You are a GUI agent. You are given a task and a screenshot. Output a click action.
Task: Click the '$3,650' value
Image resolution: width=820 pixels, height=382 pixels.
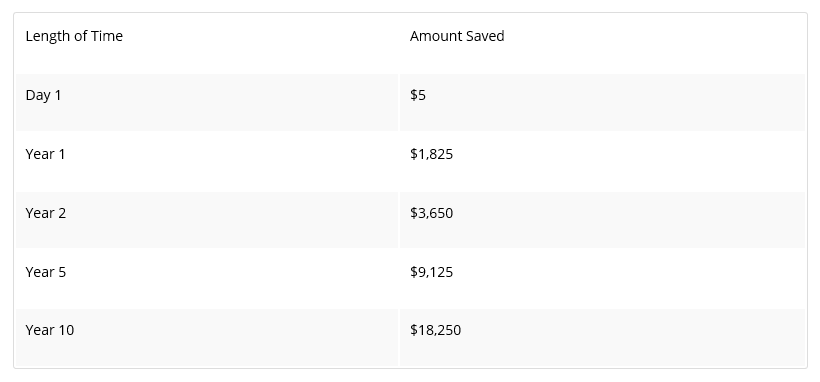[431, 214]
